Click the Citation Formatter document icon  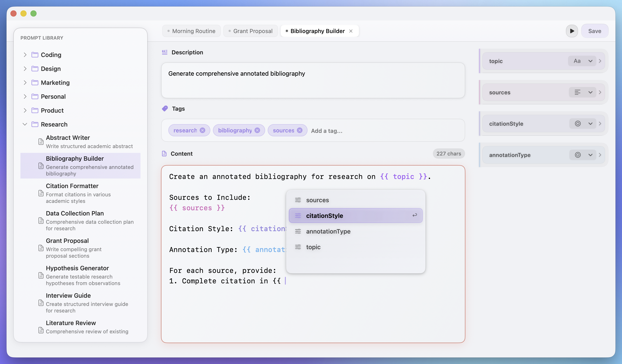pyautogui.click(x=41, y=193)
